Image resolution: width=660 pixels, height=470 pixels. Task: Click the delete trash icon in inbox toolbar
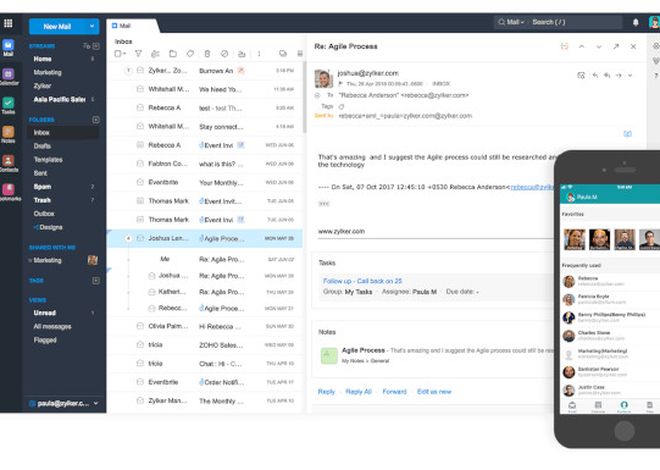[207, 53]
